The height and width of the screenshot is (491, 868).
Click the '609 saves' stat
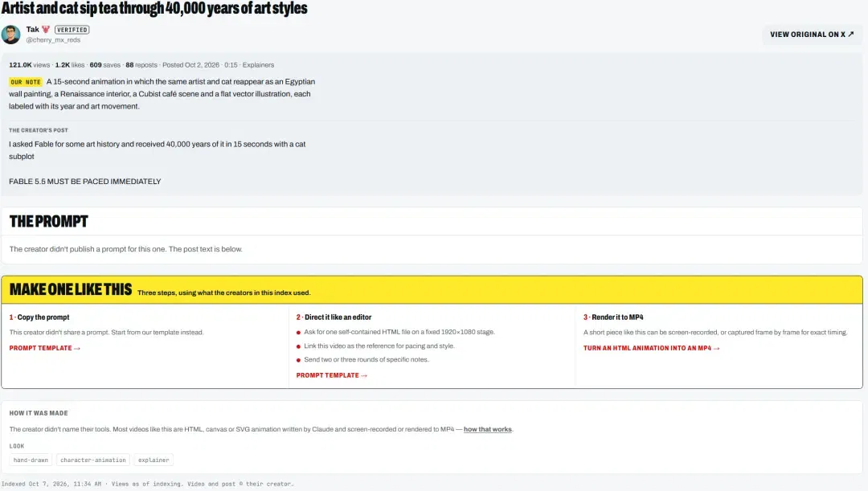[105, 65]
